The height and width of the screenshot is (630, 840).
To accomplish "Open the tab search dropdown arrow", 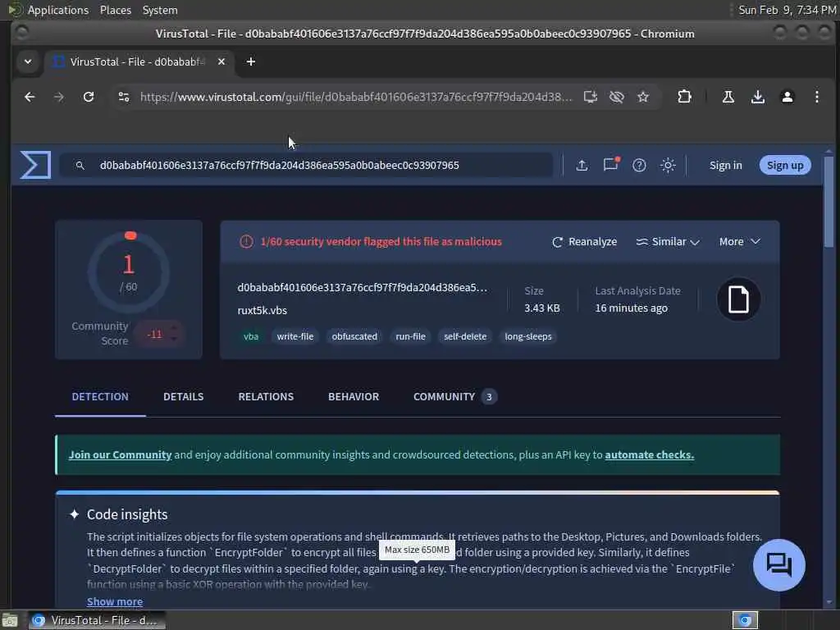I will click(28, 62).
